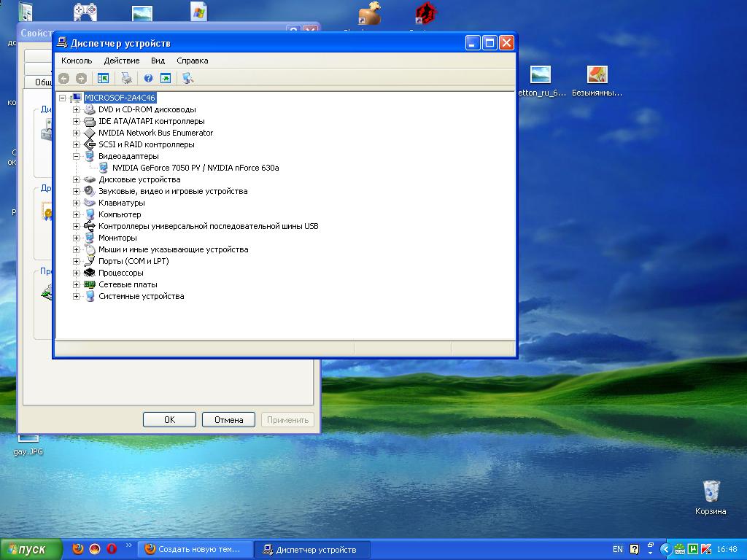
Task: Click the Opera quick launch icon
Action: point(112,549)
